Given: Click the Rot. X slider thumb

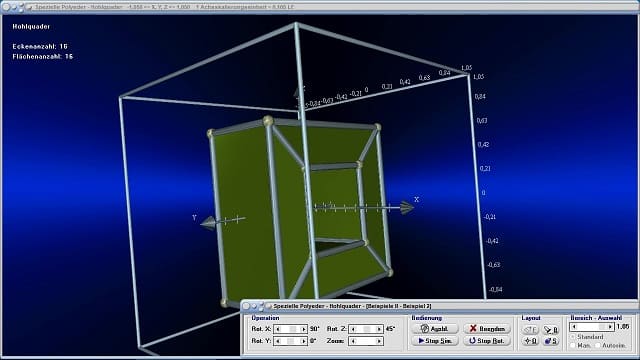Looking at the screenshot, I should [293, 329].
